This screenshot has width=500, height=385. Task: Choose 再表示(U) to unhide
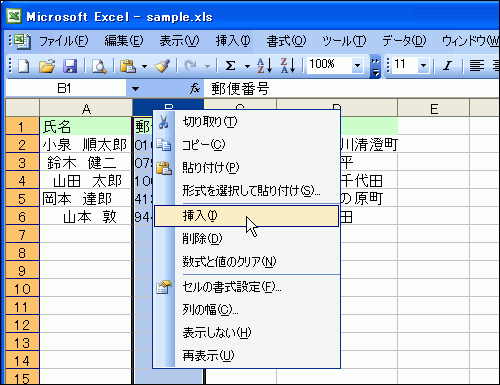click(x=246, y=356)
